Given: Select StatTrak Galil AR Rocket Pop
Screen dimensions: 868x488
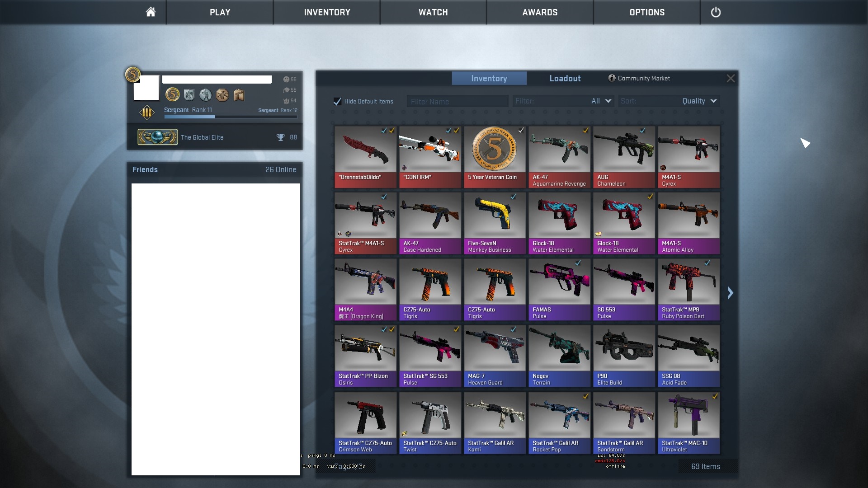Looking at the screenshot, I should point(559,423).
